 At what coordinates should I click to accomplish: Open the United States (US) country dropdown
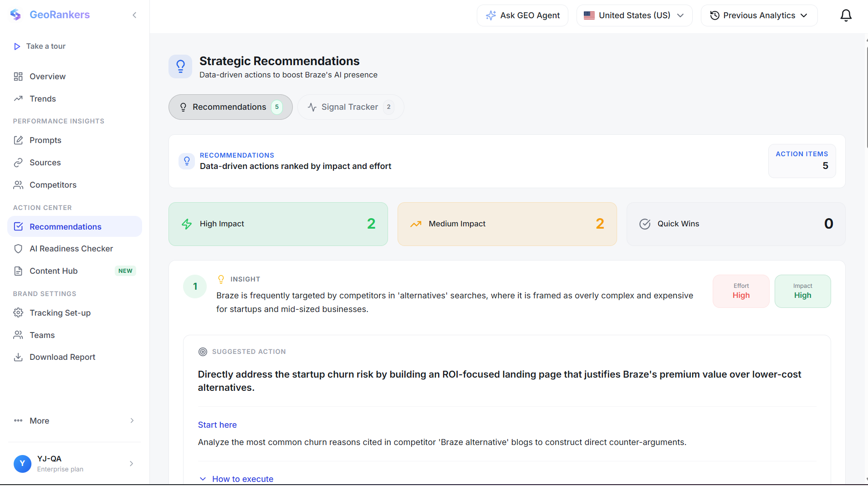click(x=634, y=15)
